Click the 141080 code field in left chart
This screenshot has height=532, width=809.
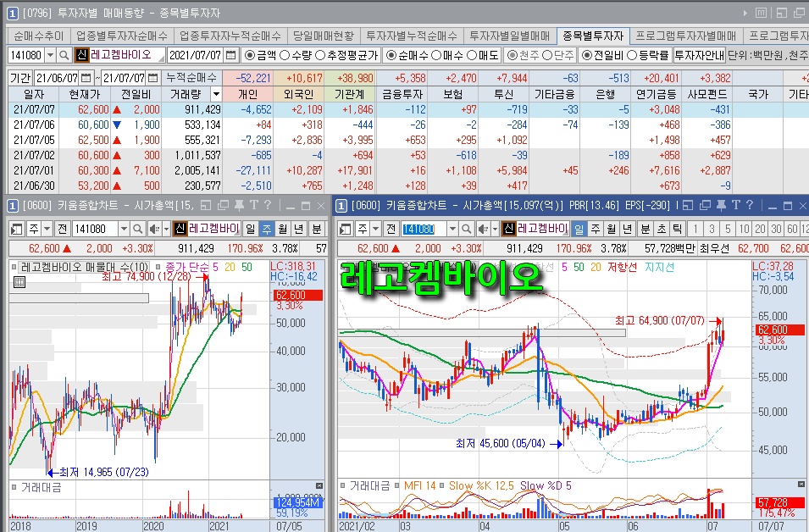coord(94,229)
